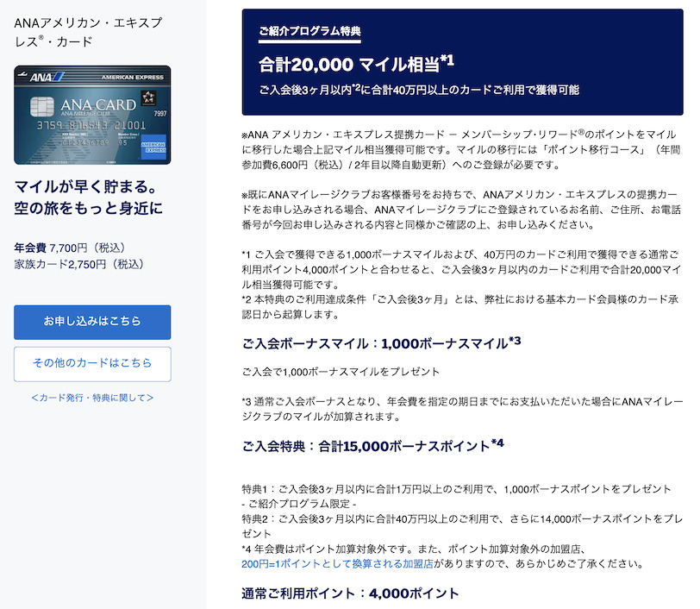700x609 pixels.
Task: Click the 特典1 bonus point description line
Action: click(x=456, y=489)
